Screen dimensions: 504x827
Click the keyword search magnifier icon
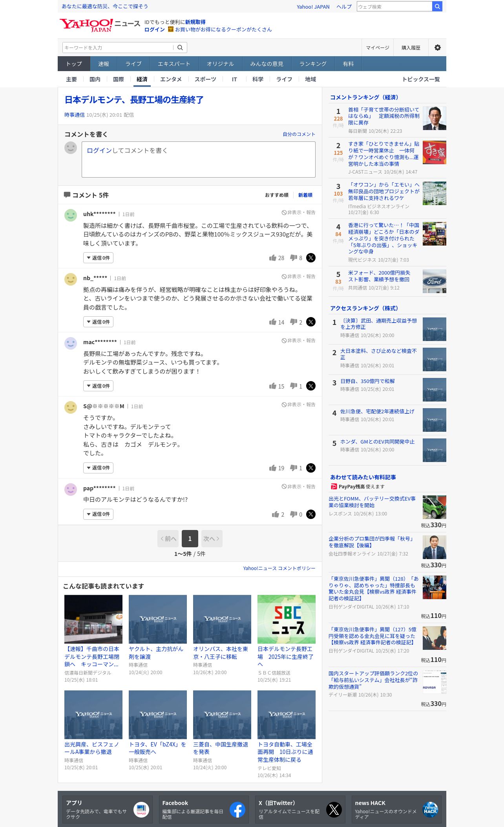pos(180,48)
